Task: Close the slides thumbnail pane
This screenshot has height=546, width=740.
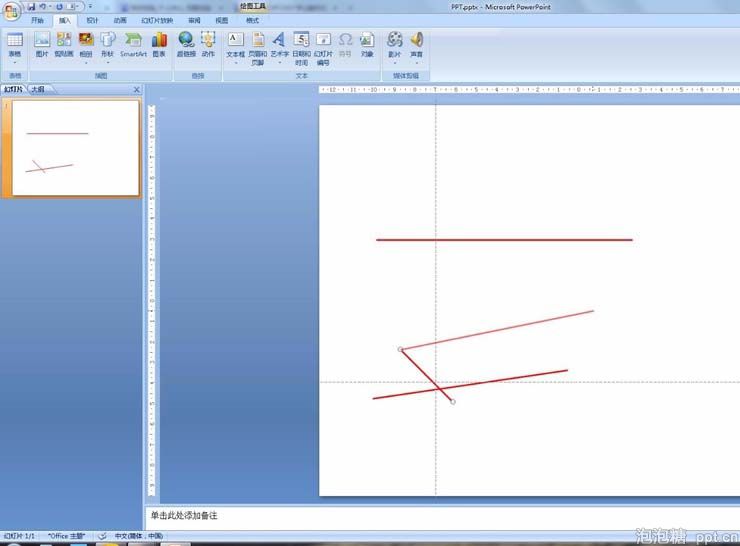Action: (137, 90)
